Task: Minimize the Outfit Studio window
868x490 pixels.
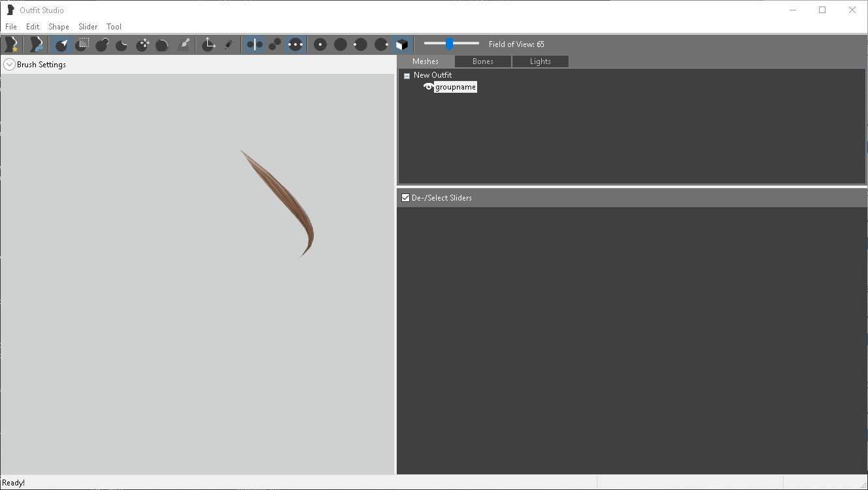Action: [x=793, y=10]
